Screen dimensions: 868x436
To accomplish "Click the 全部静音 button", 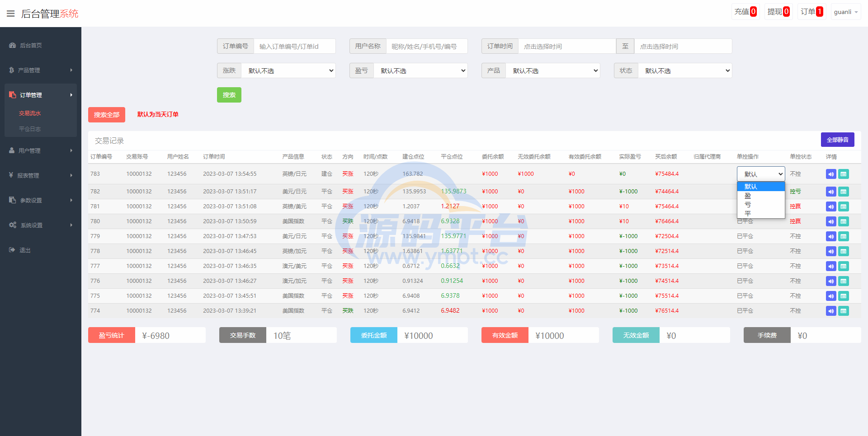I will point(837,140).
